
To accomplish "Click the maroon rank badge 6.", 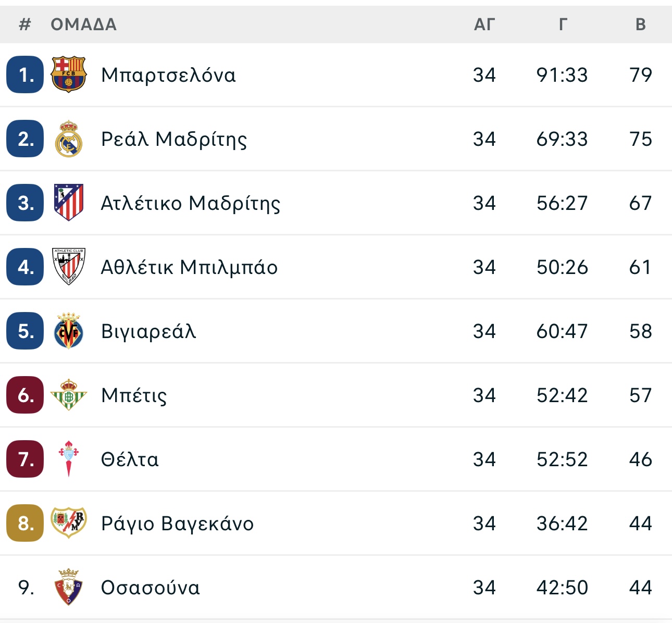I will (25, 395).
